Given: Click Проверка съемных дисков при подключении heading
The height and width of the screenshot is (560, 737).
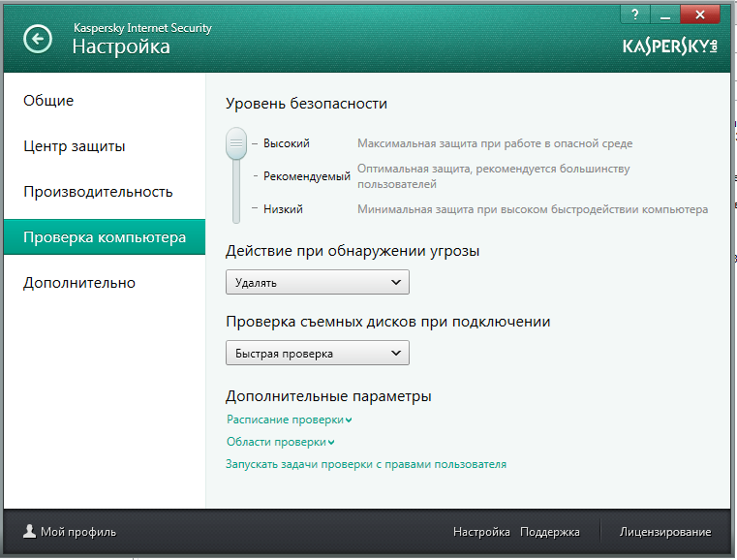Looking at the screenshot, I should pyautogui.click(x=388, y=322).
